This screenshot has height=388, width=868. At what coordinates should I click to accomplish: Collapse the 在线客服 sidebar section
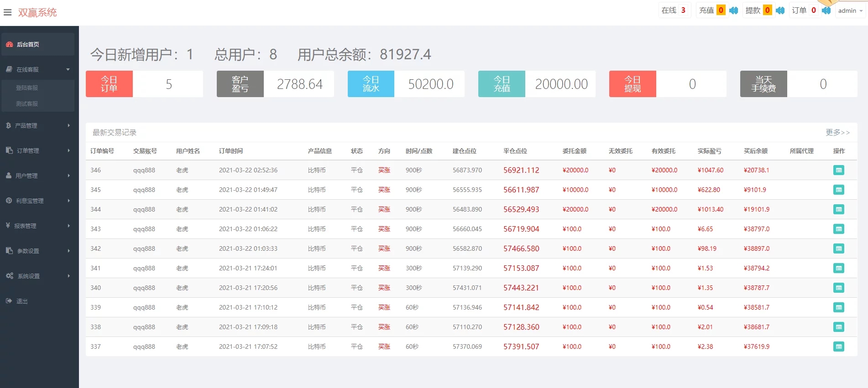38,69
